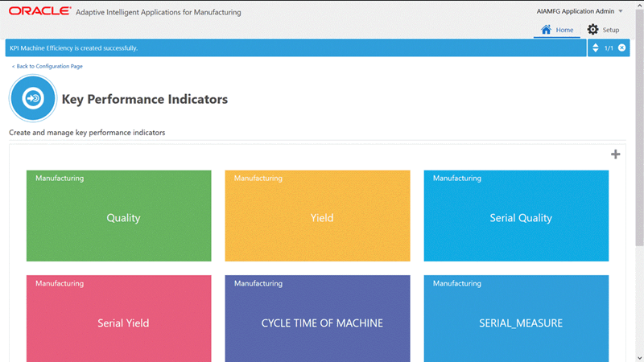Open the Quality KPI tile
This screenshot has width=644, height=362.
click(118, 216)
